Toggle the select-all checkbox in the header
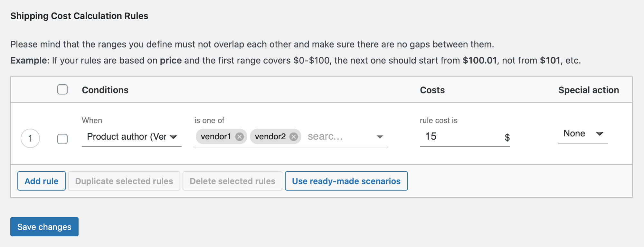This screenshot has height=247, width=644. [62, 90]
